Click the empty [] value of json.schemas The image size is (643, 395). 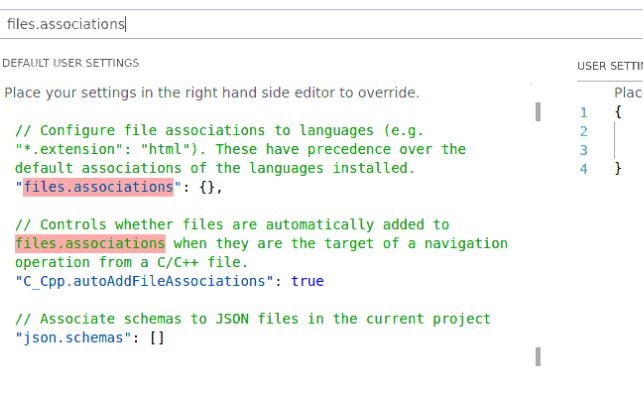[x=157, y=338]
